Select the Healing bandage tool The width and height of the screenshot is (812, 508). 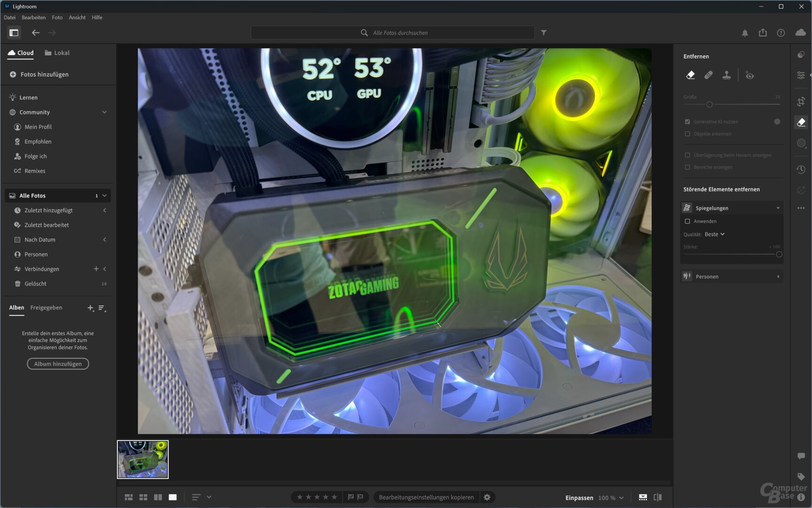click(x=709, y=75)
